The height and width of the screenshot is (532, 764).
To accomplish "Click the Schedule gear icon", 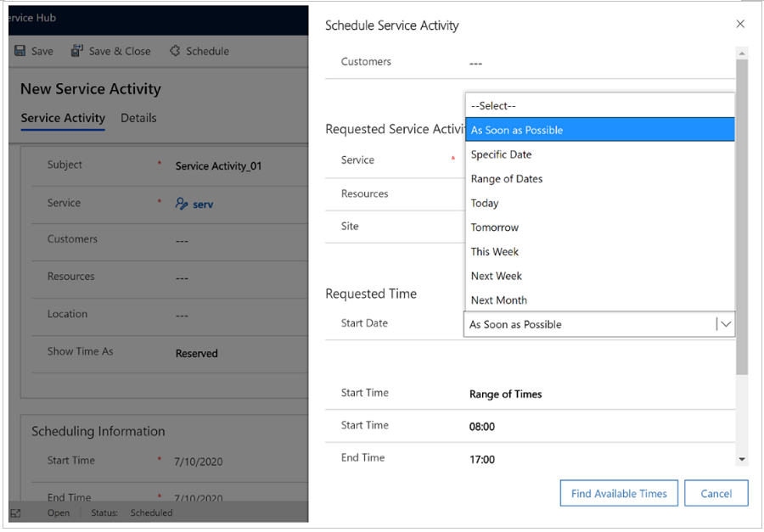I will pos(175,51).
